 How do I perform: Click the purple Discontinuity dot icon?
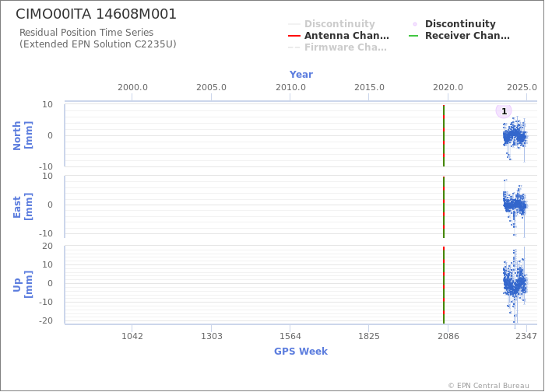(x=415, y=24)
